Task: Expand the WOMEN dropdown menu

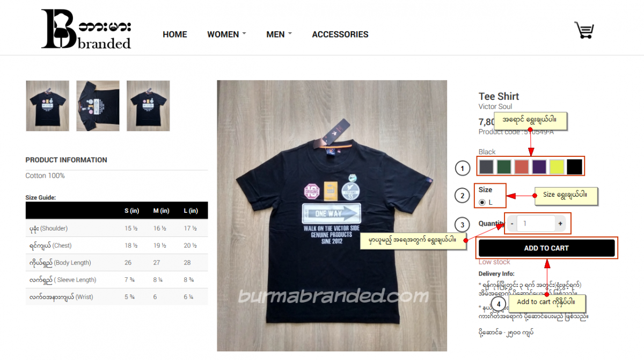Action: (x=226, y=34)
